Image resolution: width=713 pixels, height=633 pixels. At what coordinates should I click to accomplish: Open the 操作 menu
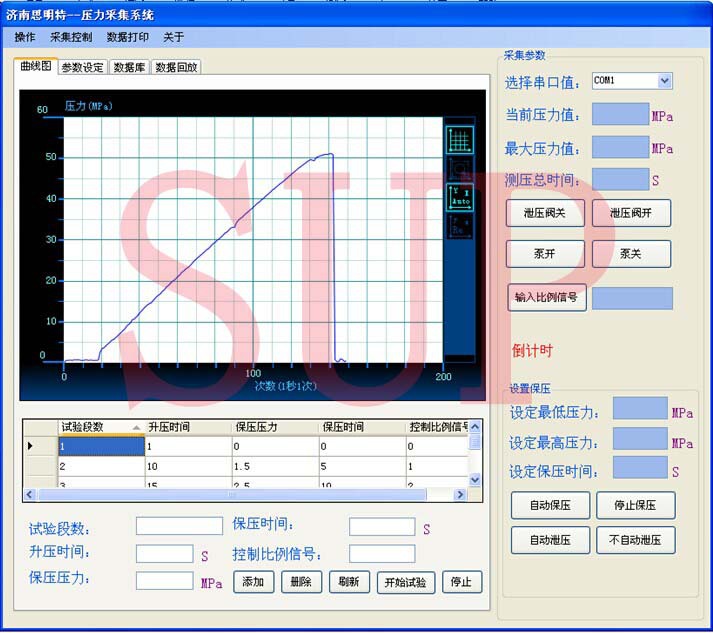click(x=25, y=37)
